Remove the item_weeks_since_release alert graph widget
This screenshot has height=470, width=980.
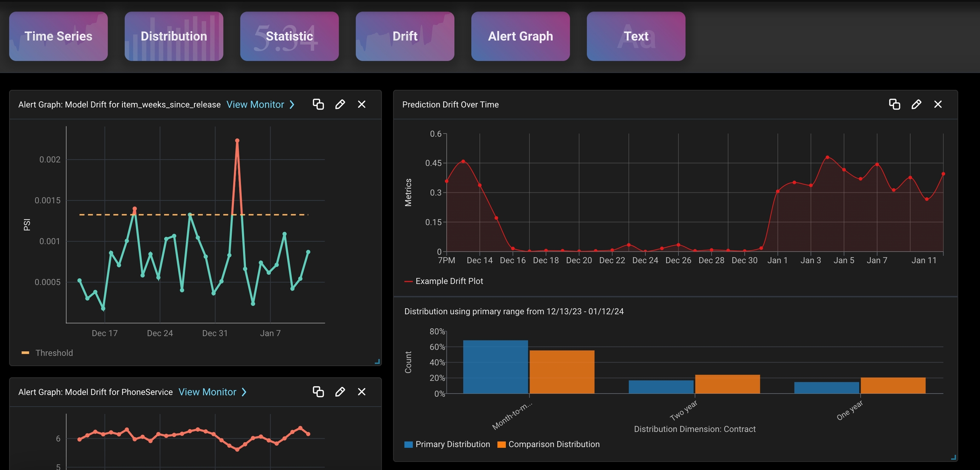tap(362, 104)
